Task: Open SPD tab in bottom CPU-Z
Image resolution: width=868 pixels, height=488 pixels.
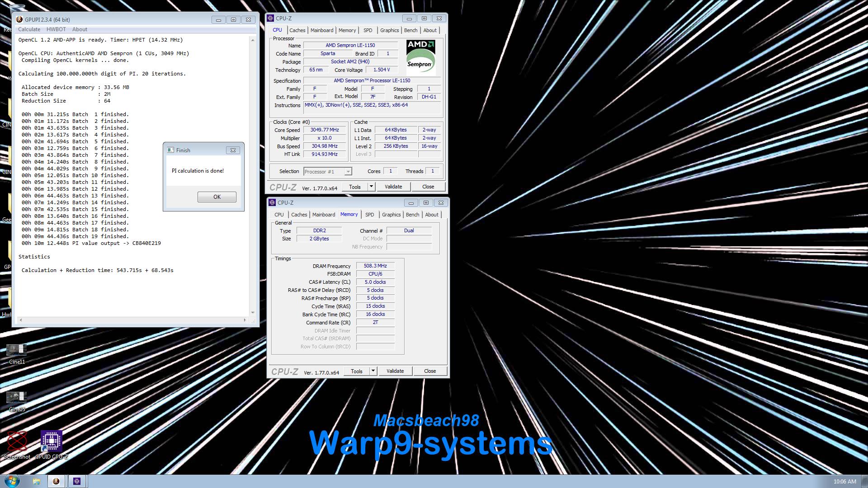Action: click(370, 215)
